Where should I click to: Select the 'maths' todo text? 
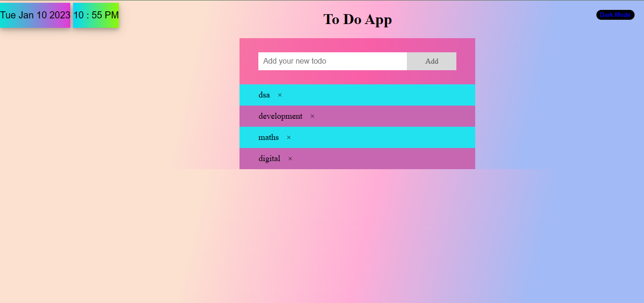268,138
